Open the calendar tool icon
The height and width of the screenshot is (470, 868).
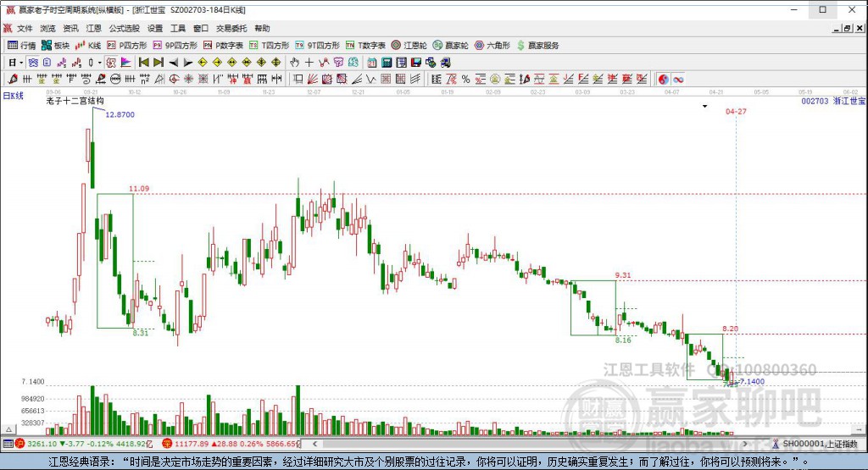tap(372, 63)
